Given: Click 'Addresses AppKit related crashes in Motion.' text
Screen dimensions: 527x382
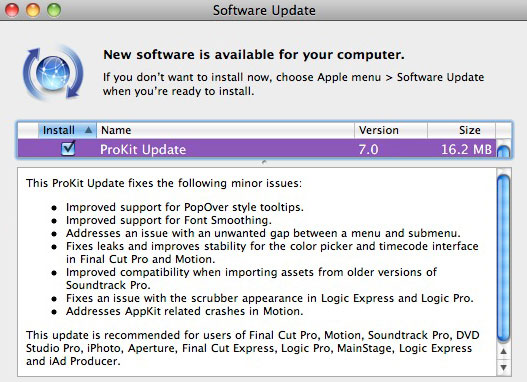Looking at the screenshot, I should coord(185,311).
